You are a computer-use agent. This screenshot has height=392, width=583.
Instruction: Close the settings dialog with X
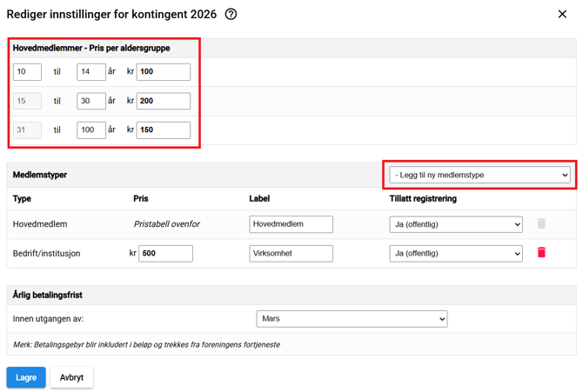[x=562, y=14]
